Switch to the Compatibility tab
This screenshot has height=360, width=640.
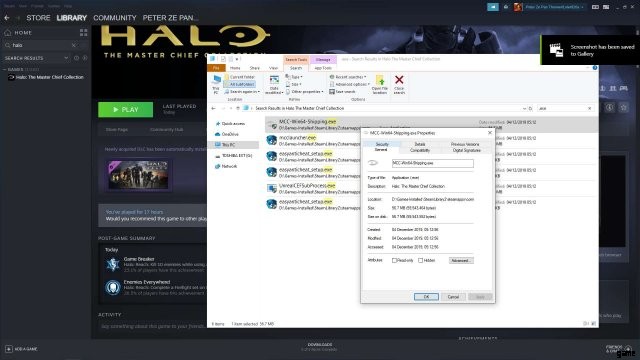420,150
